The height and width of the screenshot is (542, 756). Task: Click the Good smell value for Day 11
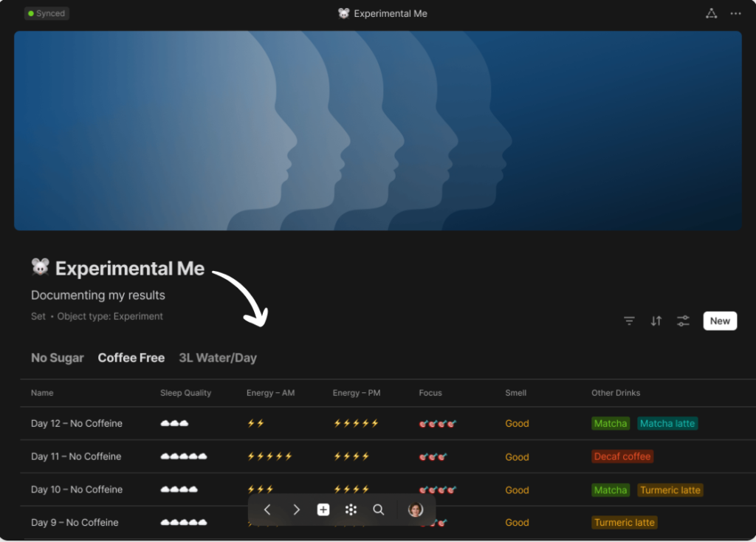(517, 456)
